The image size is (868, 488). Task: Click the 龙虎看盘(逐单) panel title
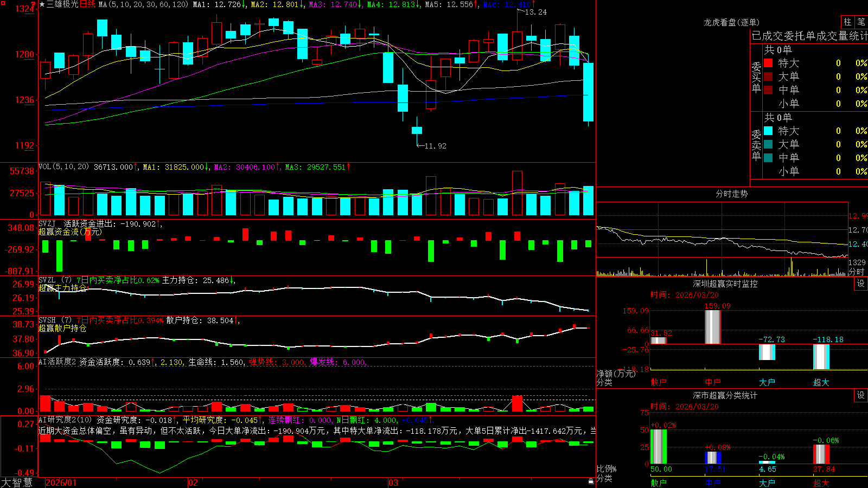[731, 22]
